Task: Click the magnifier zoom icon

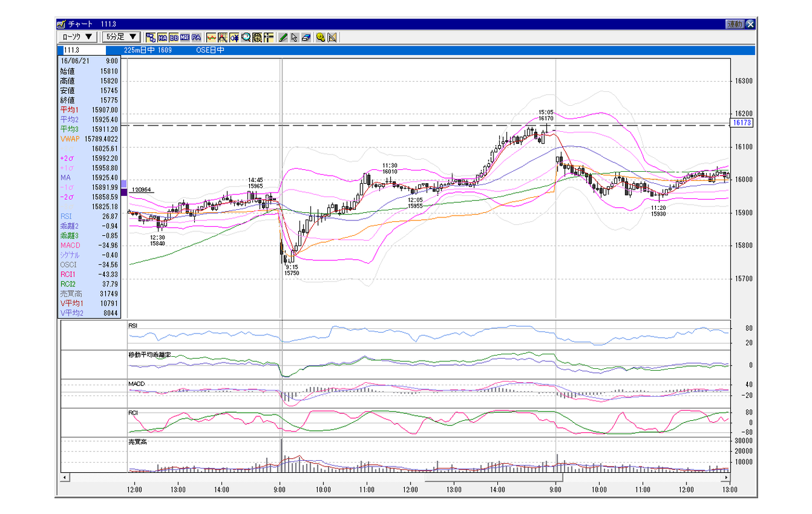Action: pyautogui.click(x=246, y=37)
